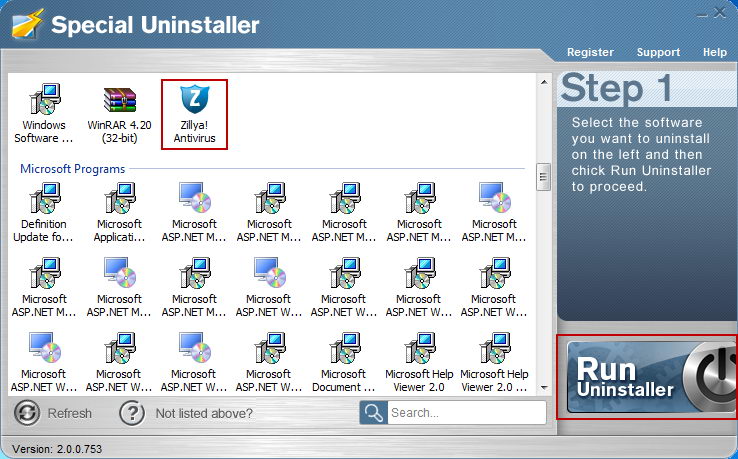This screenshot has height=459, width=738.
Task: Select the Windows Software ... program icon
Action: 44,114
